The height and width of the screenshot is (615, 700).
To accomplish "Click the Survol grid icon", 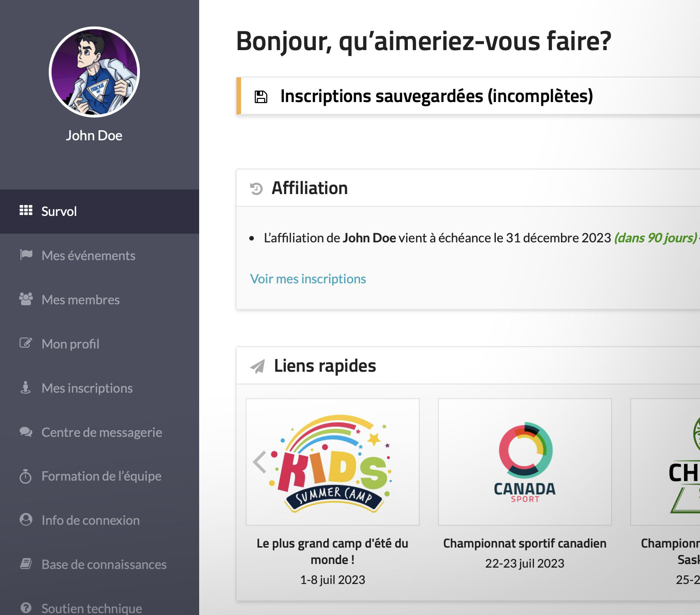I will tap(26, 210).
